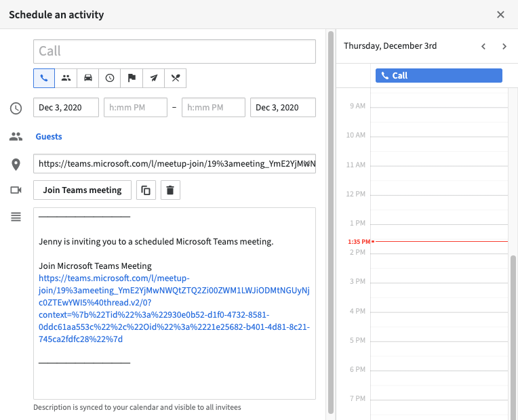Go to previous day in calendar

coord(483,46)
